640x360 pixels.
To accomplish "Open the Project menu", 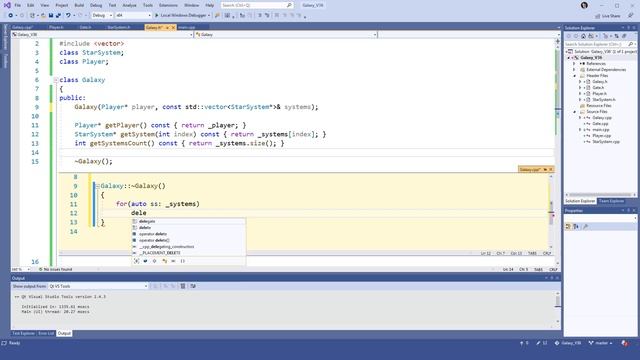I will (62, 5).
